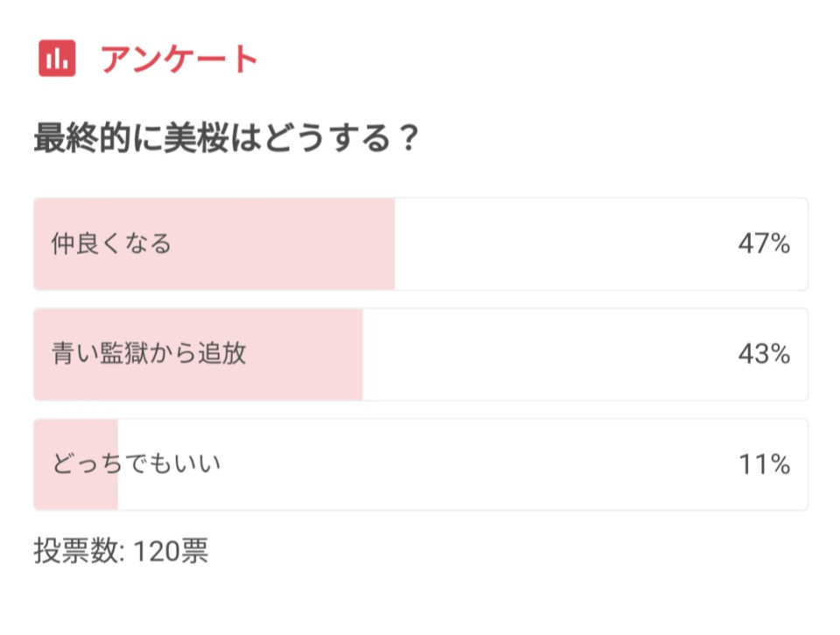The width and height of the screenshot is (840, 635).
Task: Click the empty white area of 仲良くなる row
Action: click(x=563, y=244)
